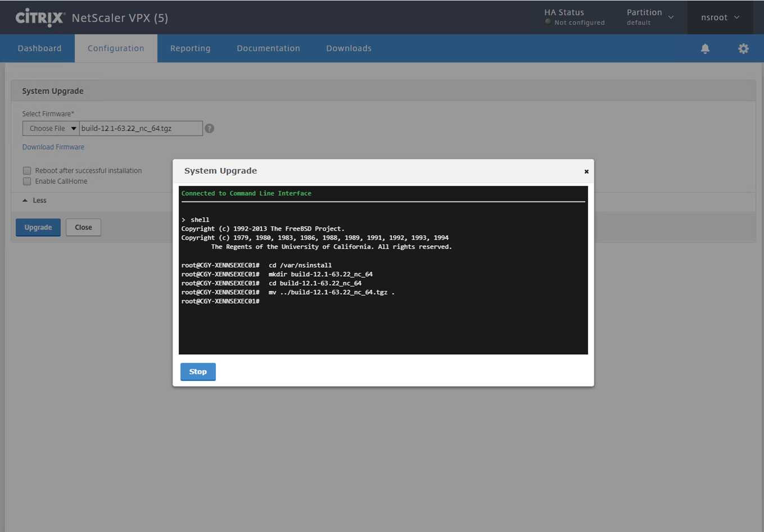Click the Stop button in the dialog
Screen dimensions: 764x532
pos(198,372)
